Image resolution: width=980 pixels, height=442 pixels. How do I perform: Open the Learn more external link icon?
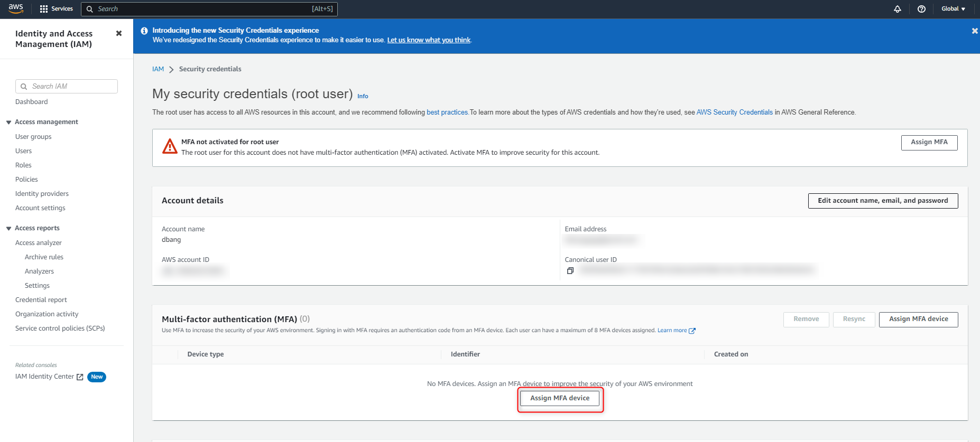[x=692, y=331]
